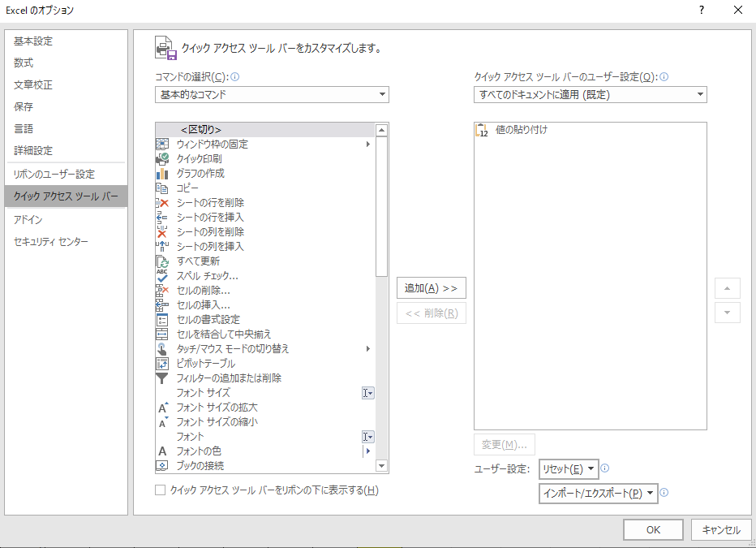Click the OK button
Viewport: 756px width, 548px height.
(653, 529)
